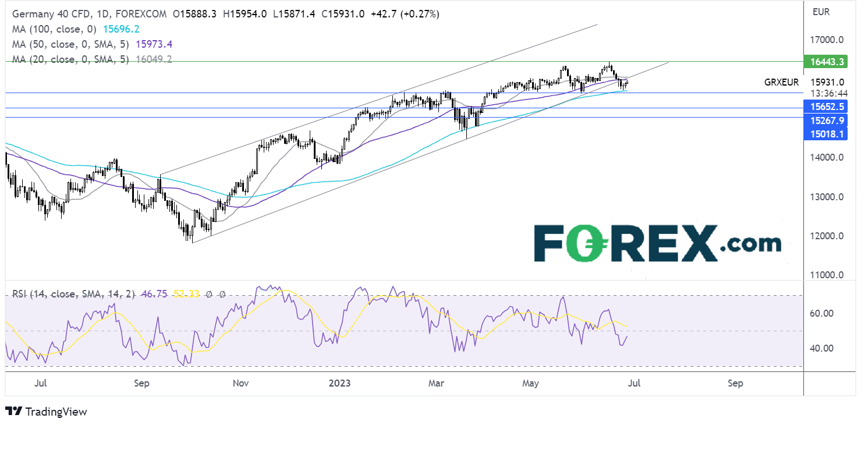Viewport: 868px width, 450px height.
Task: Select the RSI (14, close, SMA, 14, 2) legend
Action: [74, 295]
